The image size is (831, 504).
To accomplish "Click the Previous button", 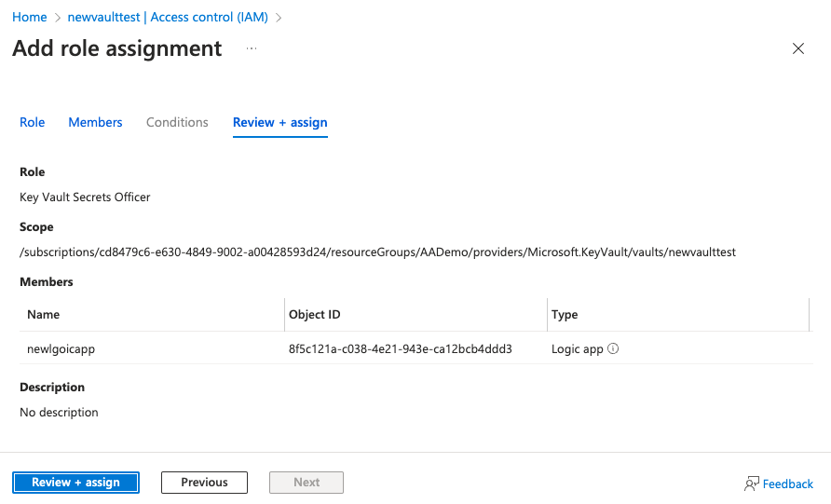I will [204, 483].
